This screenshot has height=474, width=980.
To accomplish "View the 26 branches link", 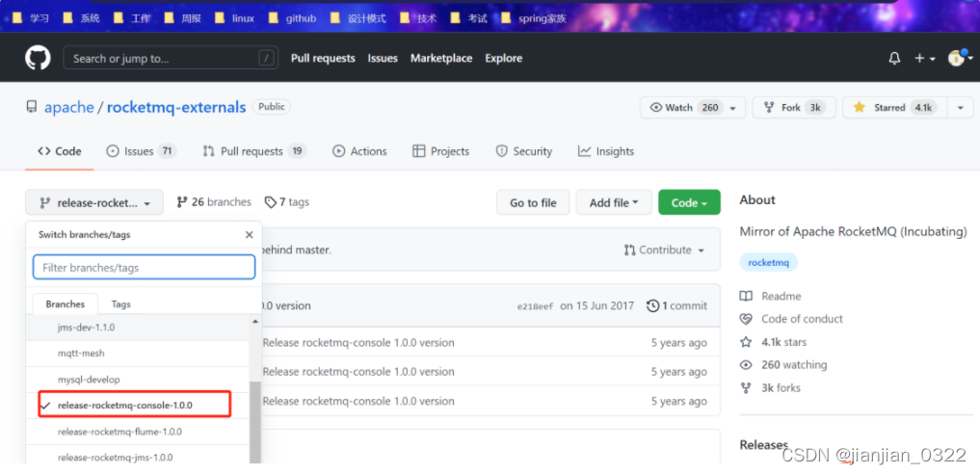I will click(x=214, y=202).
